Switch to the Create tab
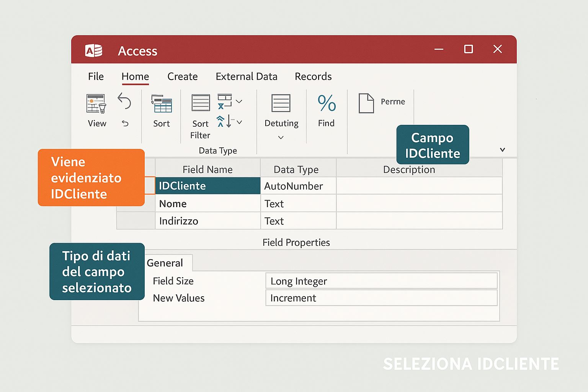The image size is (588, 392). pyautogui.click(x=182, y=77)
